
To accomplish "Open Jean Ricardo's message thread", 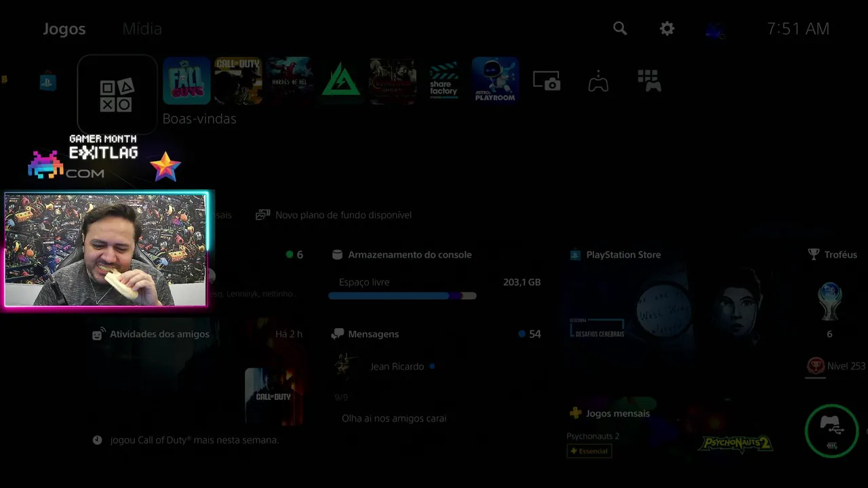I will [397, 367].
